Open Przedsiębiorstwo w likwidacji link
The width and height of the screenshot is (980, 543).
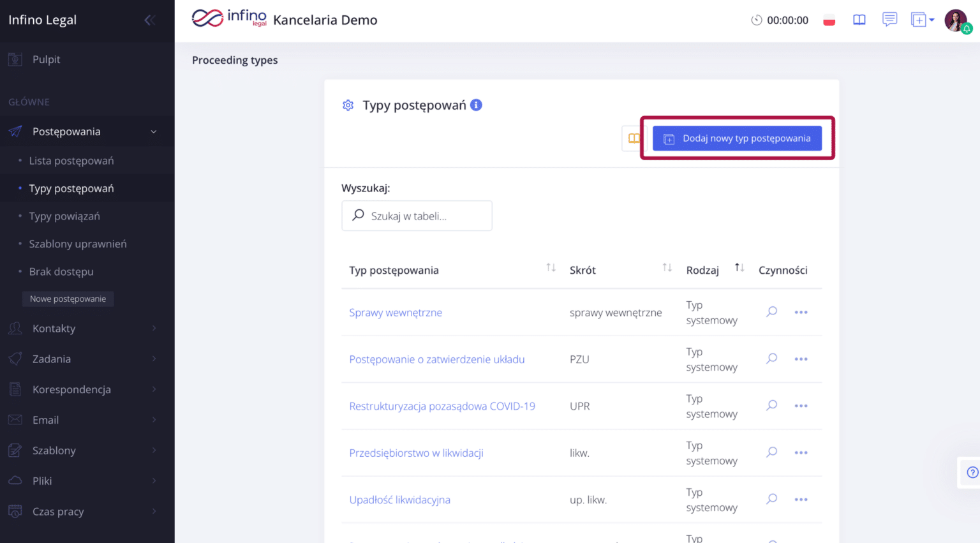pyautogui.click(x=416, y=453)
